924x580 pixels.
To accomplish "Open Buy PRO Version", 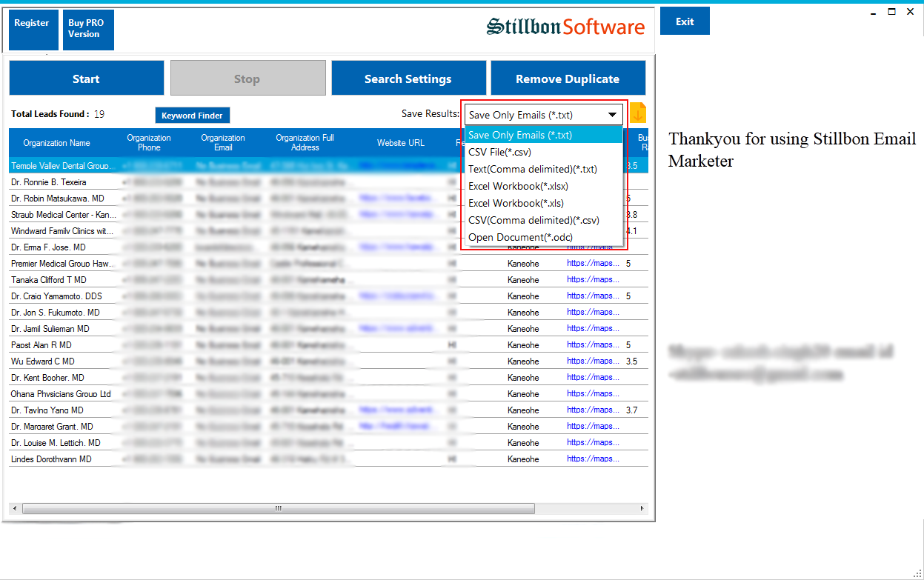I will pyautogui.click(x=88, y=30).
